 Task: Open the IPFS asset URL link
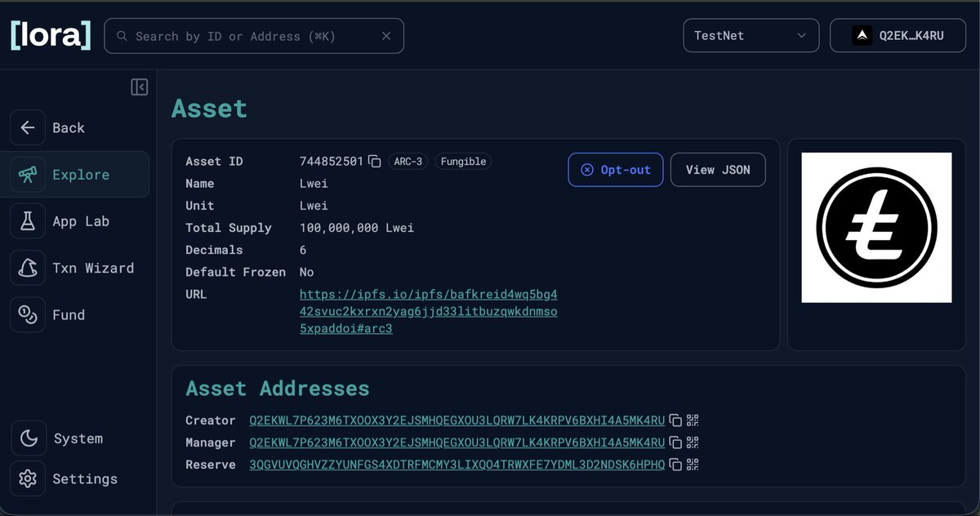(x=429, y=311)
